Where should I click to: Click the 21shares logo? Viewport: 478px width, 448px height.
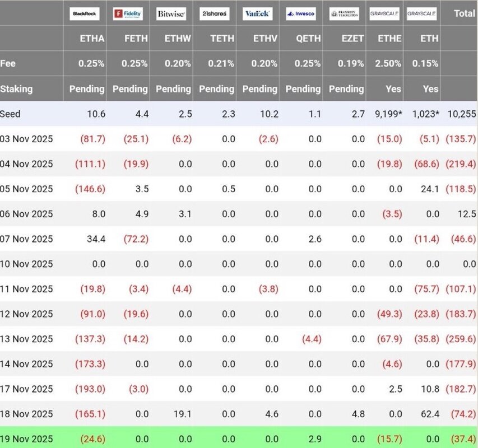coord(214,13)
